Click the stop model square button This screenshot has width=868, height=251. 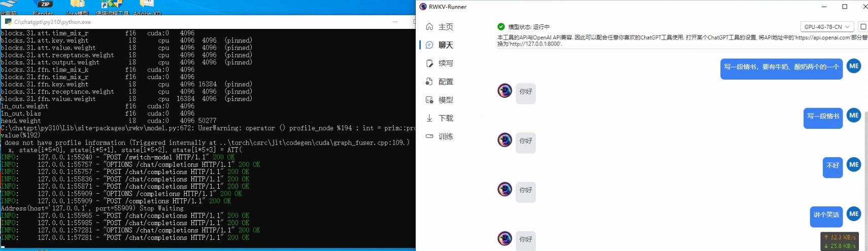coord(863,26)
